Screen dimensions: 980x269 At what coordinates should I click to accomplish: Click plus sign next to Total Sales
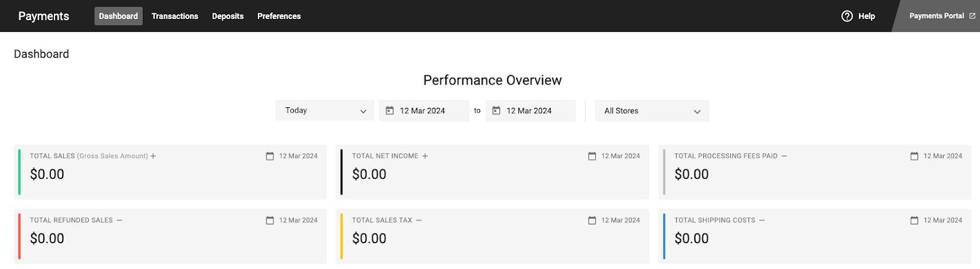point(153,156)
